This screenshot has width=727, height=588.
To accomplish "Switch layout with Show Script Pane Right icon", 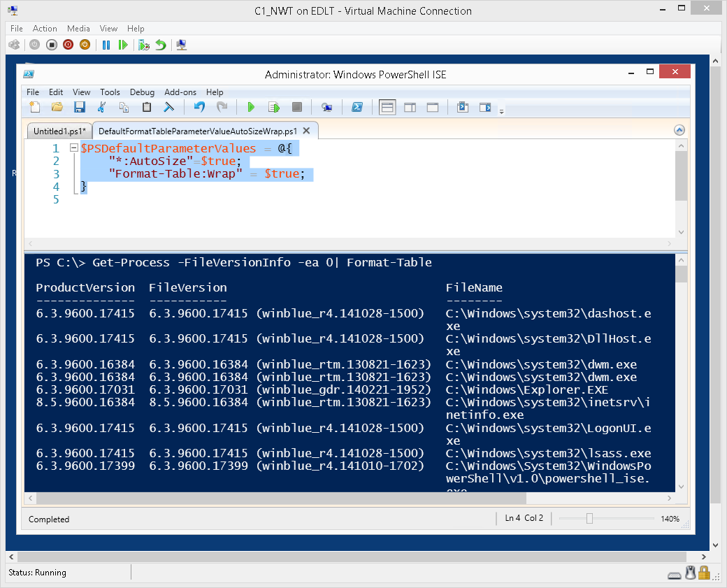I will [x=410, y=107].
